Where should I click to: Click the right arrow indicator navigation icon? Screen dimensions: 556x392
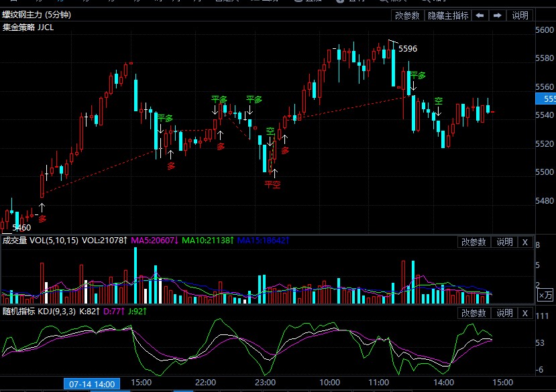(x=498, y=15)
